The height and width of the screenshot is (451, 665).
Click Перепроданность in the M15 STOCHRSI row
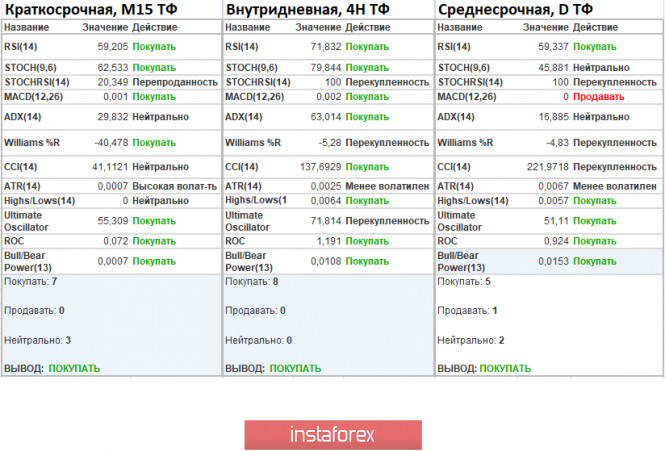pyautogui.click(x=175, y=82)
